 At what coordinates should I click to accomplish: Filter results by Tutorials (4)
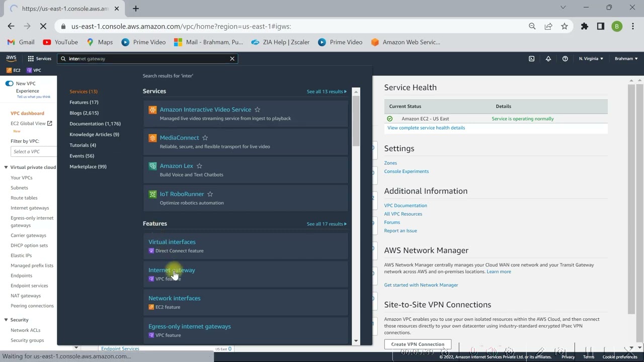83,145
